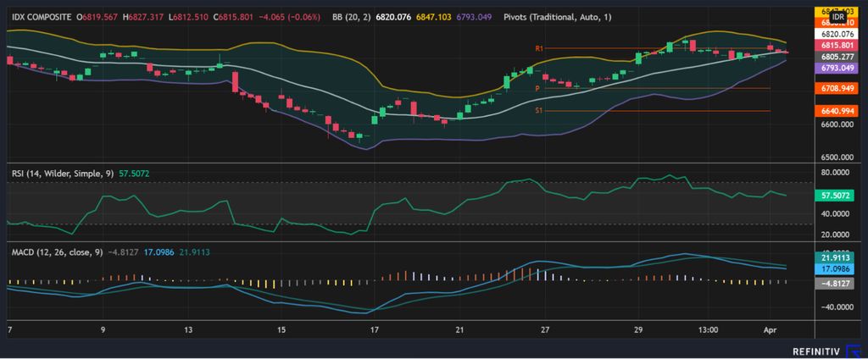This screenshot has height=359, width=868.
Task: Click date 17 on the time axis
Action: (x=372, y=329)
